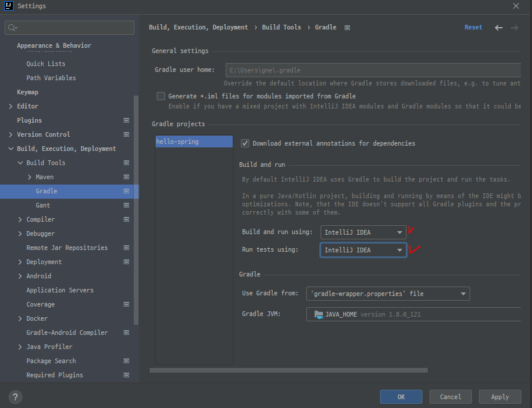This screenshot has height=408, width=532.
Task: Click Build Tools in the breadcrumb
Action: point(281,27)
